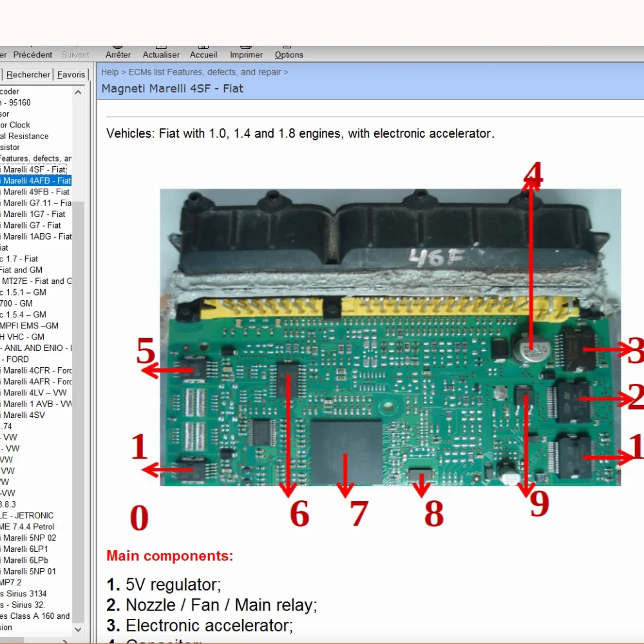Open the Marelli 5NP 01 topic
Image resolution: width=644 pixels, height=644 pixels.
(x=28, y=571)
